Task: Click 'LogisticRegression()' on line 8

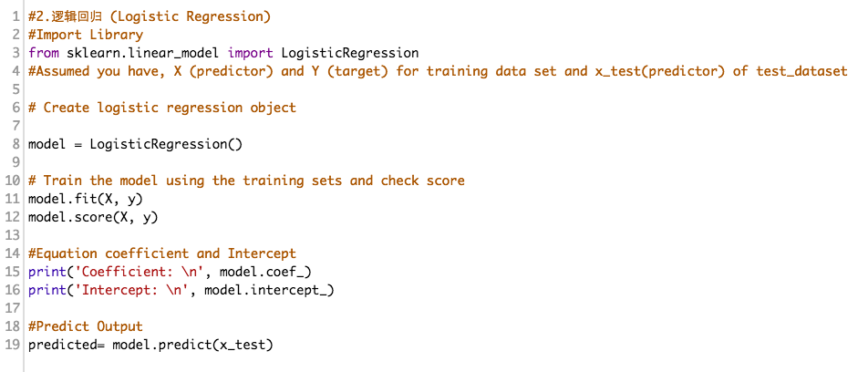Action: coord(166,144)
